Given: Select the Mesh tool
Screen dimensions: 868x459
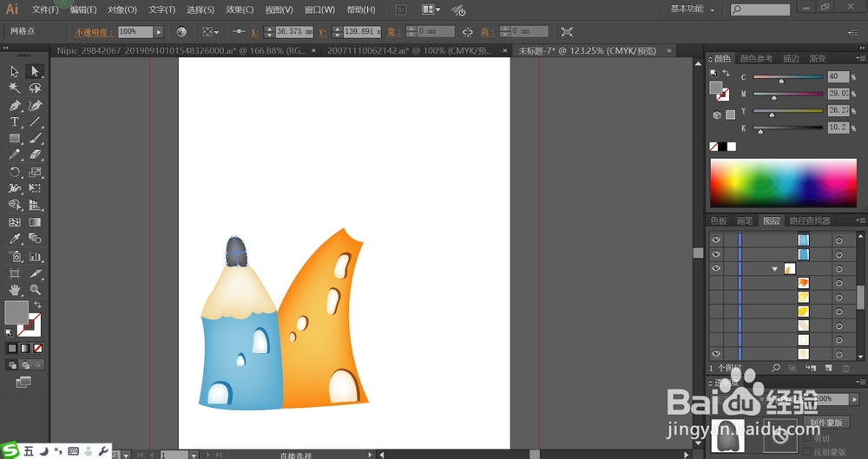Looking at the screenshot, I should click(15, 222).
